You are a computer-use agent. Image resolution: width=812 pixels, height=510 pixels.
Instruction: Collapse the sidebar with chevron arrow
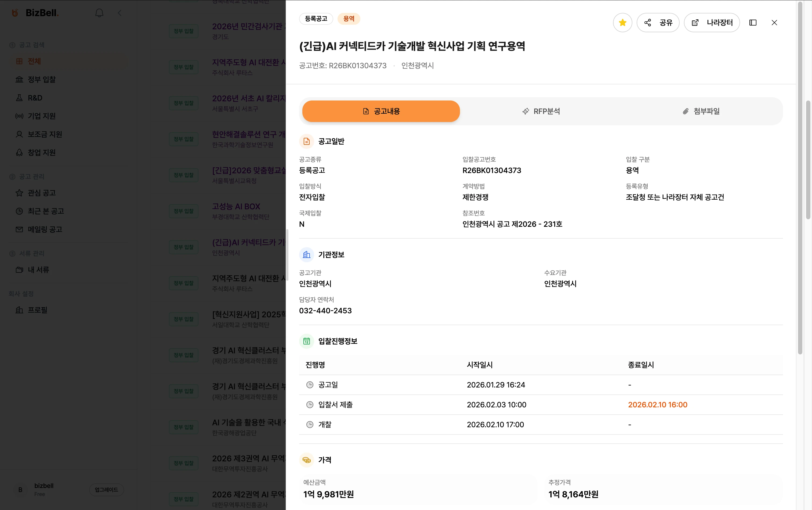(x=120, y=13)
